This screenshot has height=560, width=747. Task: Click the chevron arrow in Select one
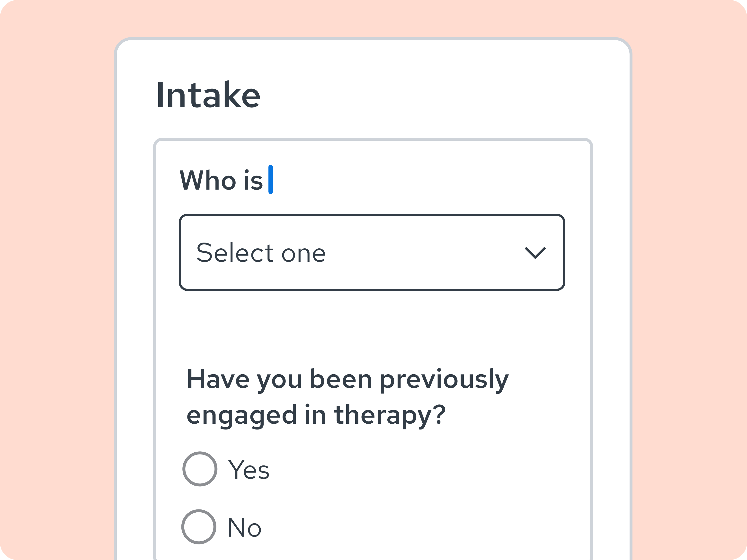pos(535,253)
